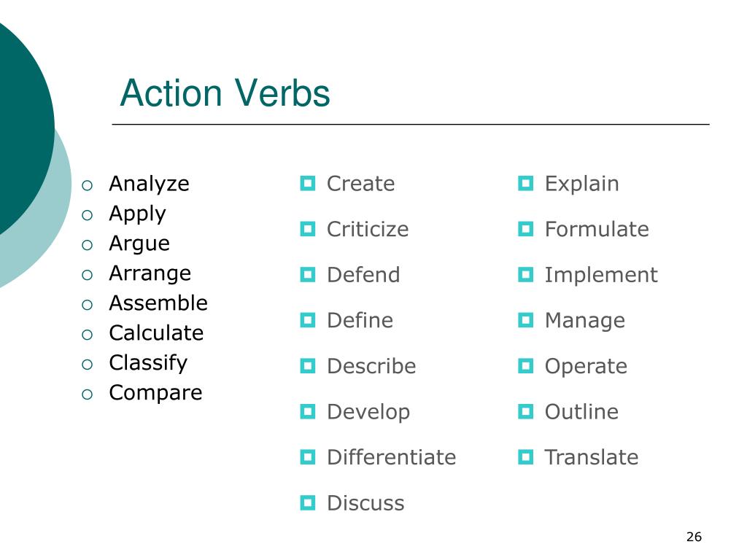Viewport: 747px width, 560px height.
Task: Click the square bullet next to Manage
Action: 525,320
